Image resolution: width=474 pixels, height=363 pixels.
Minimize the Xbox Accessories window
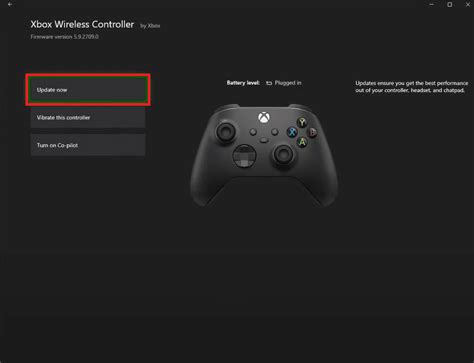(x=432, y=4)
